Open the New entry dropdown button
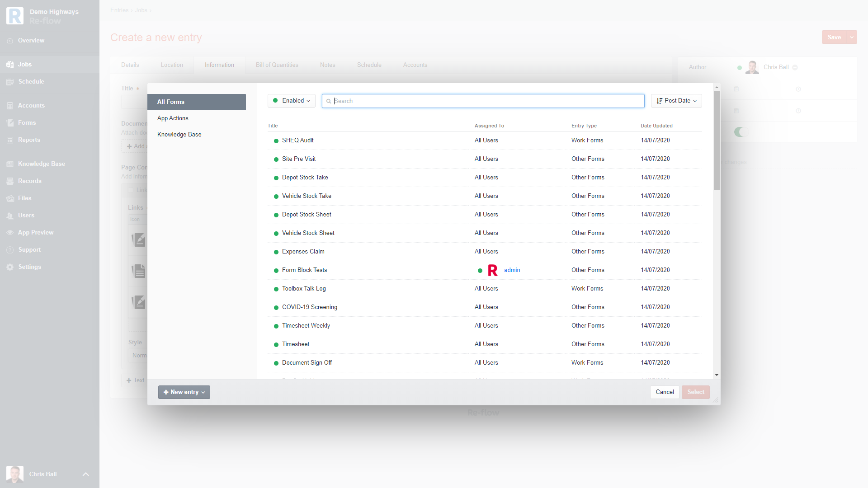The image size is (868, 488). point(184,392)
